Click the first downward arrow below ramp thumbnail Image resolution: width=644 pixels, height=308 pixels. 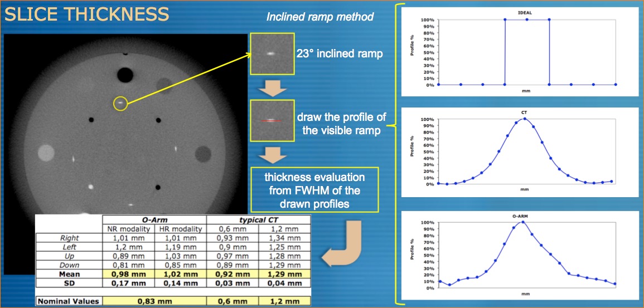tap(271, 87)
